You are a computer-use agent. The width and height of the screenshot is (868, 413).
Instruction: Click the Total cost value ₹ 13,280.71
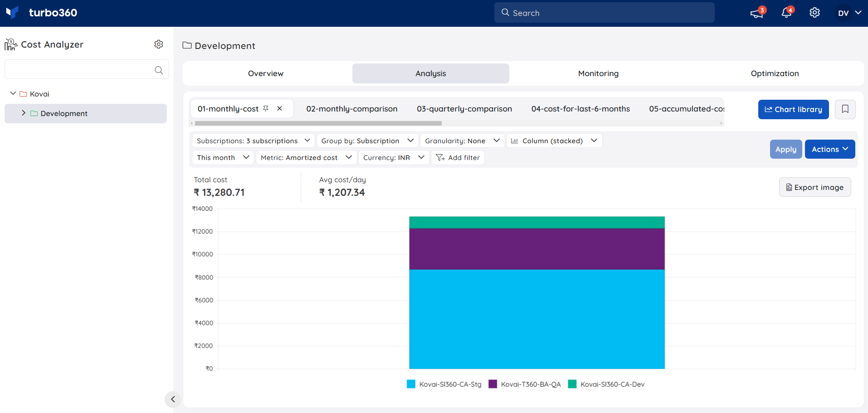tap(219, 192)
